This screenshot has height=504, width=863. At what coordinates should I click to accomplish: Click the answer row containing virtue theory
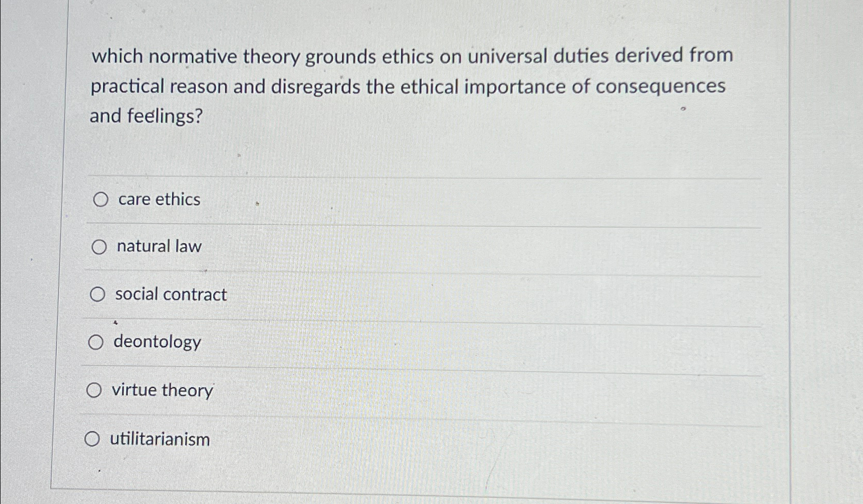coord(359,390)
